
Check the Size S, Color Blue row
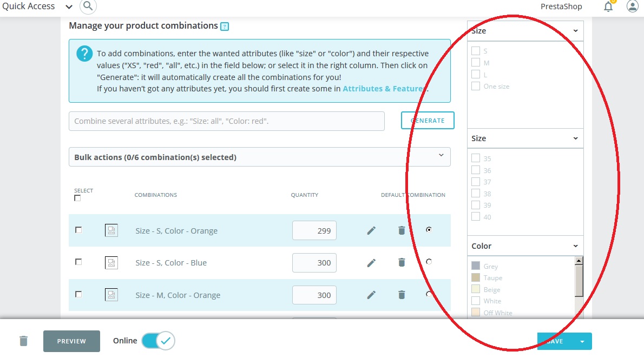tap(78, 262)
